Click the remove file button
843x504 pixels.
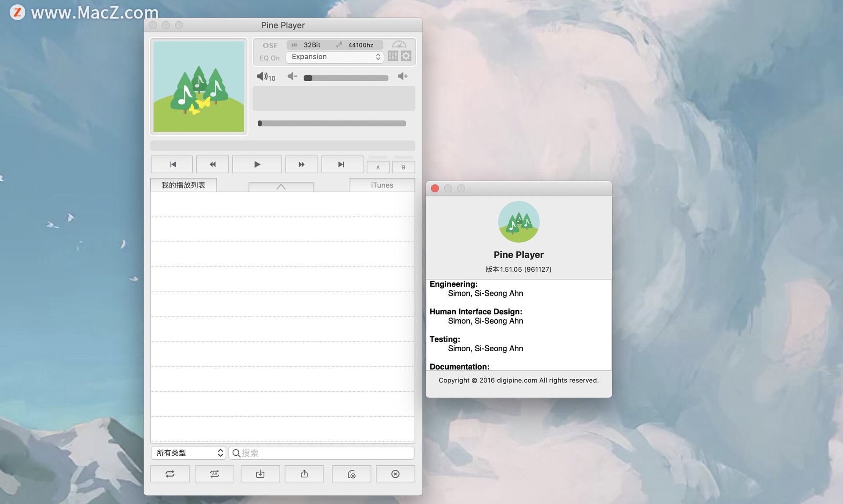[352, 474]
